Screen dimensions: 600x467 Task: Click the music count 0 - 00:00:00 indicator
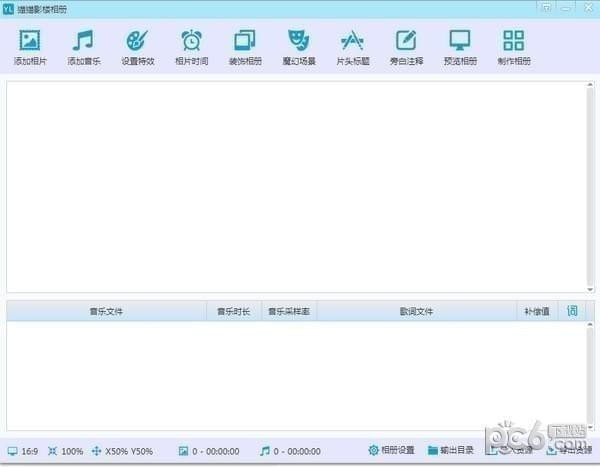(x=290, y=451)
